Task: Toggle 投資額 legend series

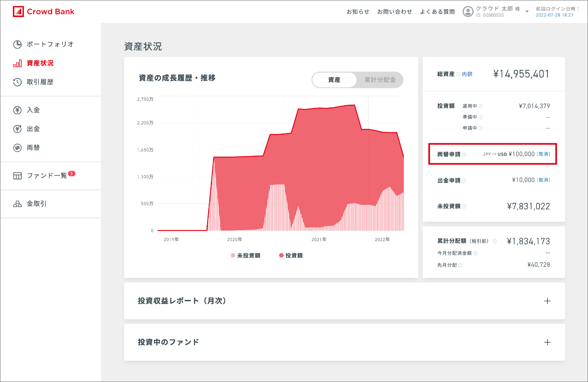Action: (291, 255)
